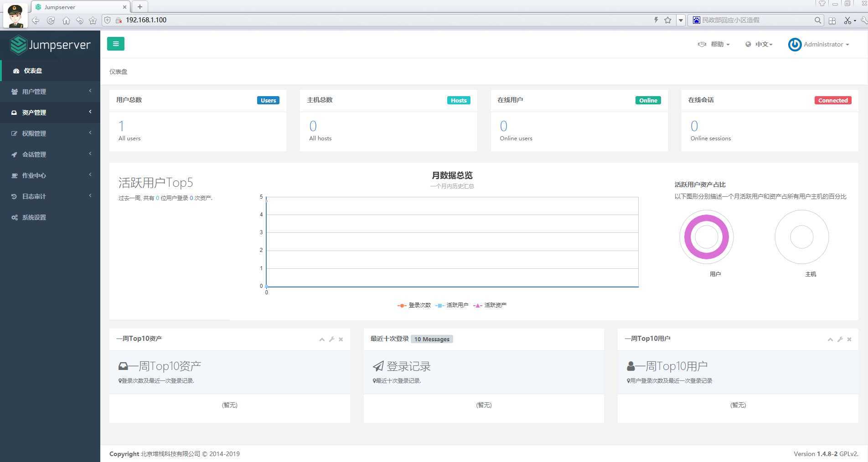Click the browser favorites star icon left of address bar
This screenshot has width=868, height=462.
coord(93,21)
